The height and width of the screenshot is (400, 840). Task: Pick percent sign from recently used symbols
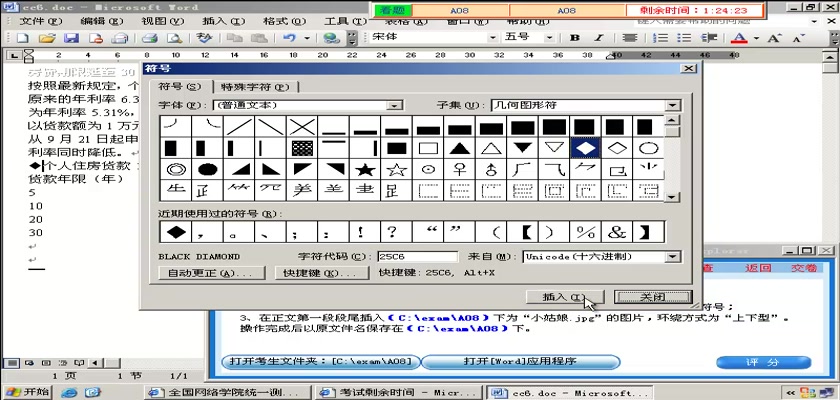point(586,232)
